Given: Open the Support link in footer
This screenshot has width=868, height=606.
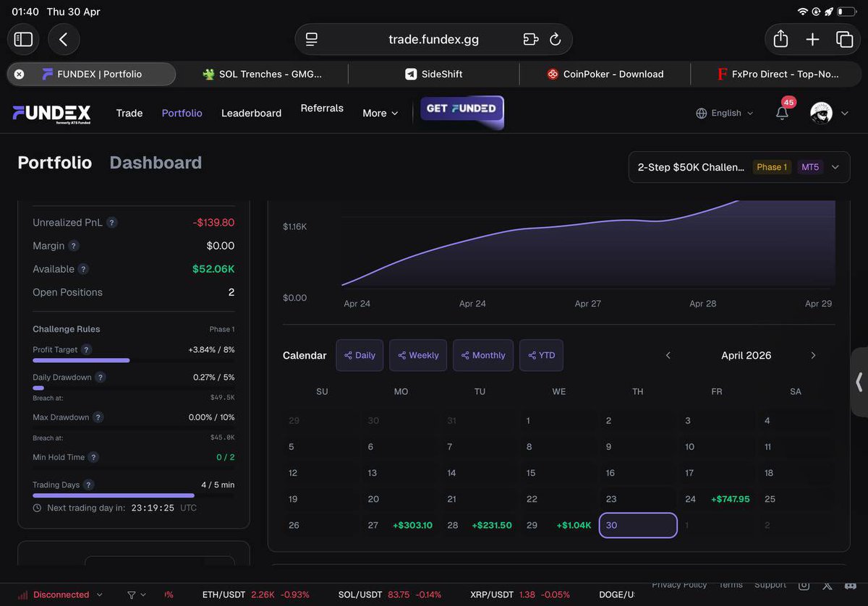Looking at the screenshot, I should 770,585.
